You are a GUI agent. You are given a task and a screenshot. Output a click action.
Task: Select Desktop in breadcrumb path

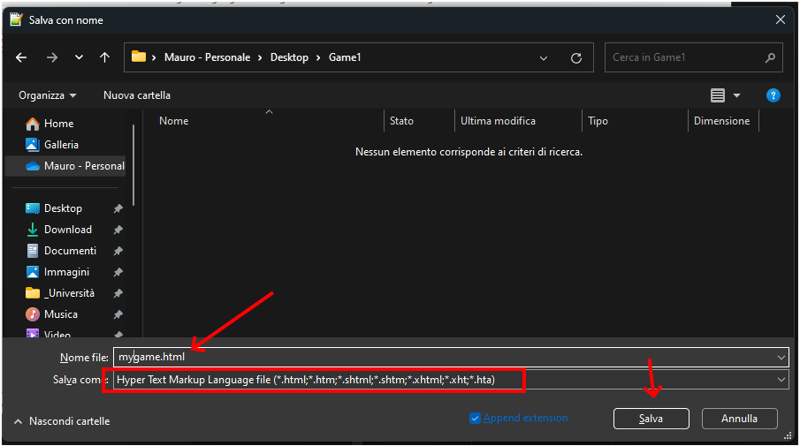(289, 57)
